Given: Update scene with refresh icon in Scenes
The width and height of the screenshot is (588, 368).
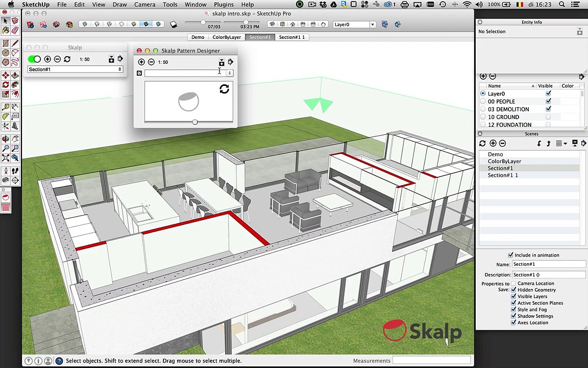Looking at the screenshot, I should (x=483, y=143).
